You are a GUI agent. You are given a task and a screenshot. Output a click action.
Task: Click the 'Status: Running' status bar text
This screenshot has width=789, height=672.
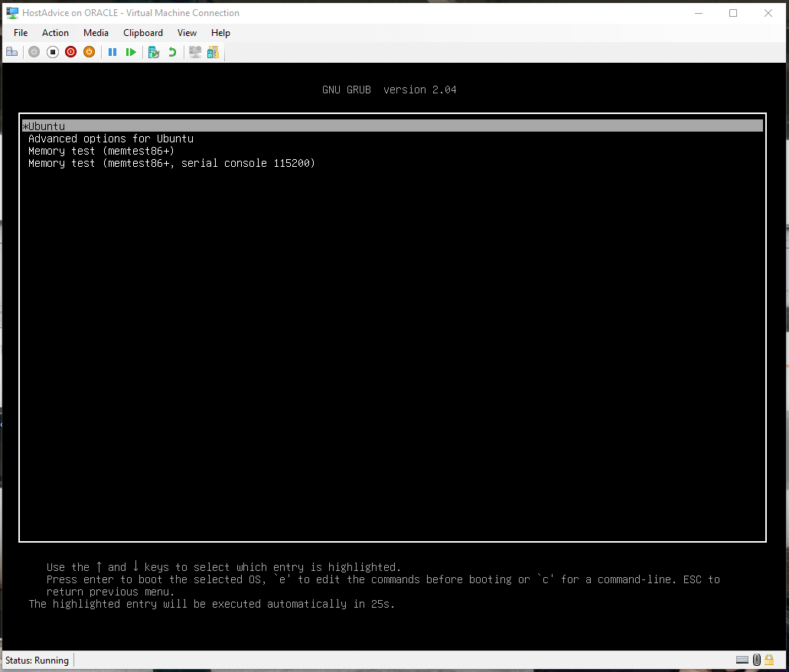tap(37, 660)
